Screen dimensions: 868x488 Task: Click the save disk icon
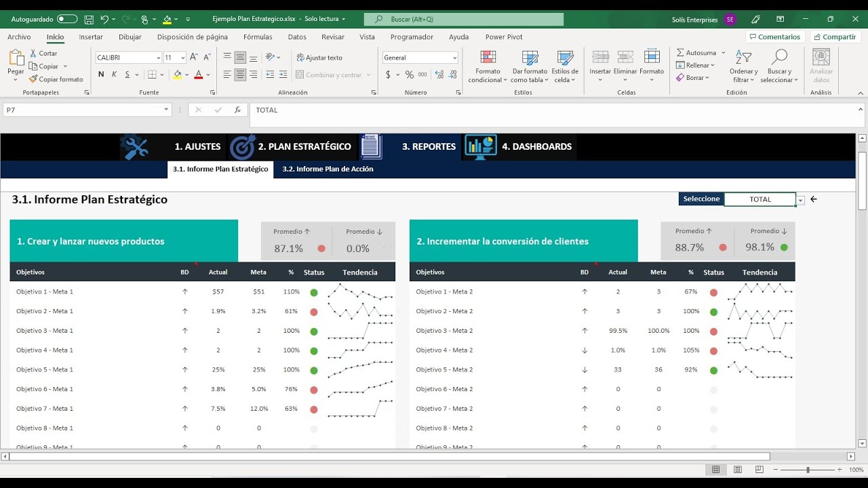(90, 19)
